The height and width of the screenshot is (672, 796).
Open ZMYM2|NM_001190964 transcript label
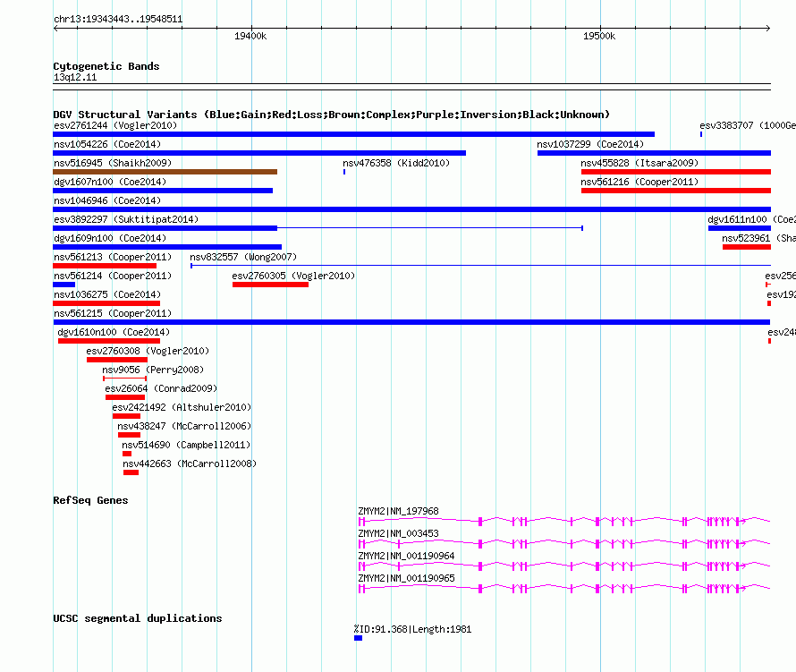click(x=406, y=556)
